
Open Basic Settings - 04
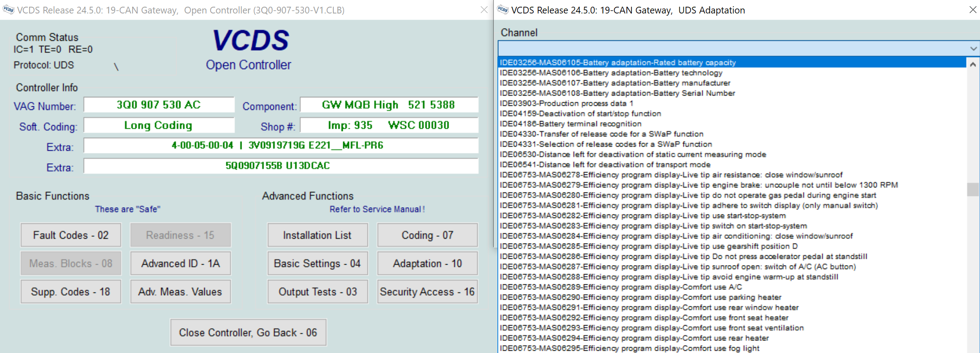tap(318, 263)
